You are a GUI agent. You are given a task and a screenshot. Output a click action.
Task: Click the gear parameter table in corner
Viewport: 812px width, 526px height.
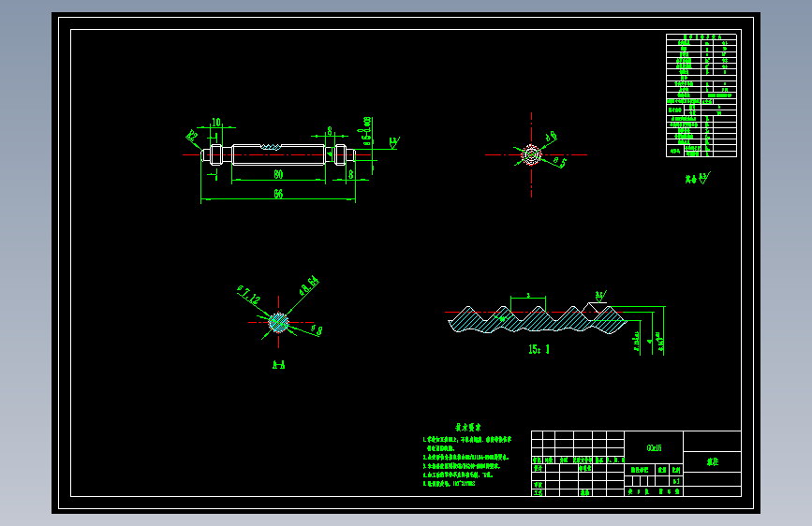pyautogui.click(x=701, y=95)
